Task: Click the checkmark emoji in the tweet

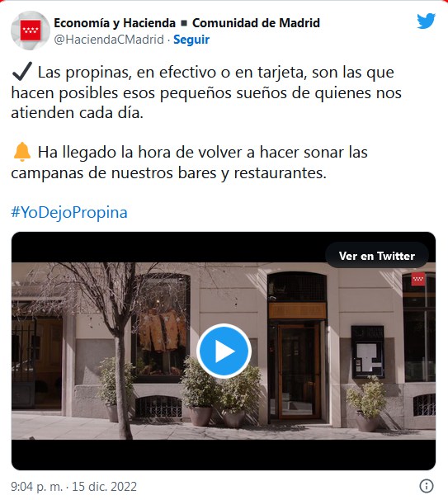Action: [22, 71]
